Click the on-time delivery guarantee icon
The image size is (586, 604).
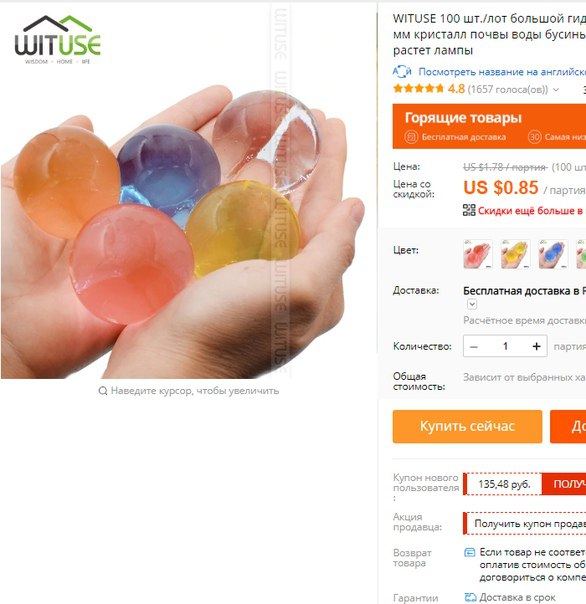click(470, 597)
